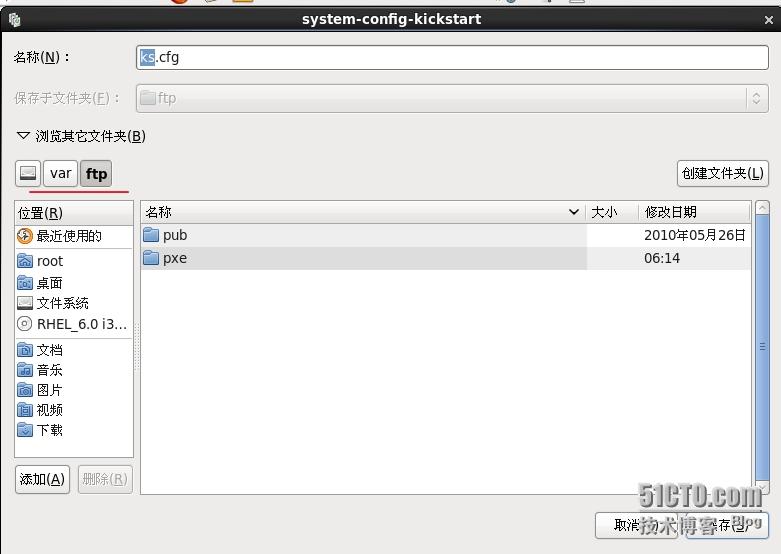Select the pxe folder row

[x=446, y=258]
